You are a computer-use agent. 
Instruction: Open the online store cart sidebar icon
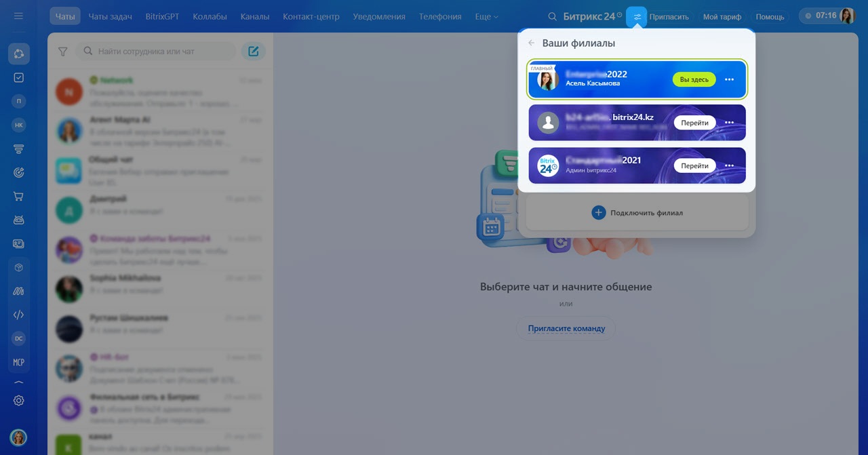[x=18, y=196]
